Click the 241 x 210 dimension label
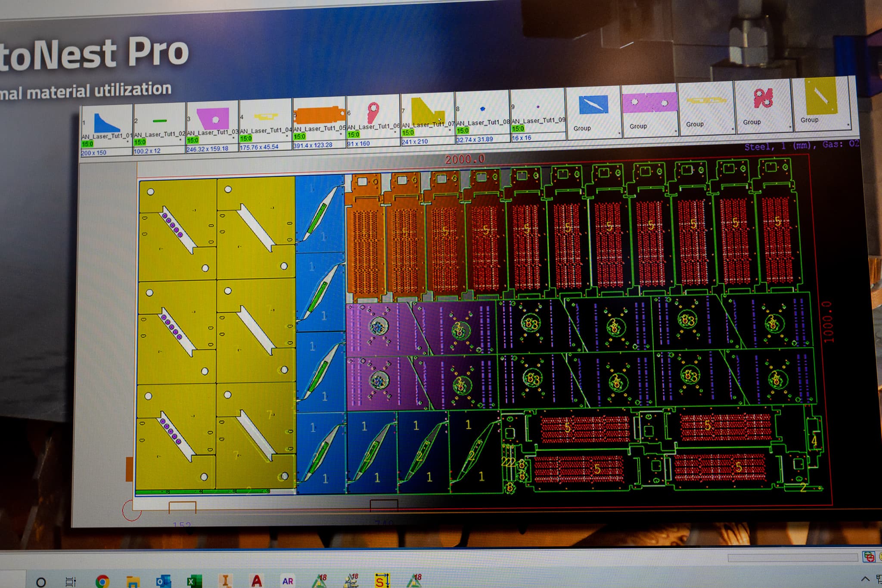The image size is (882, 588). [415, 141]
